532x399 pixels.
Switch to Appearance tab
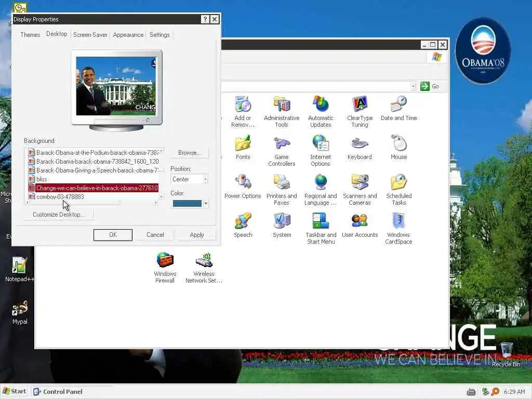click(x=128, y=35)
